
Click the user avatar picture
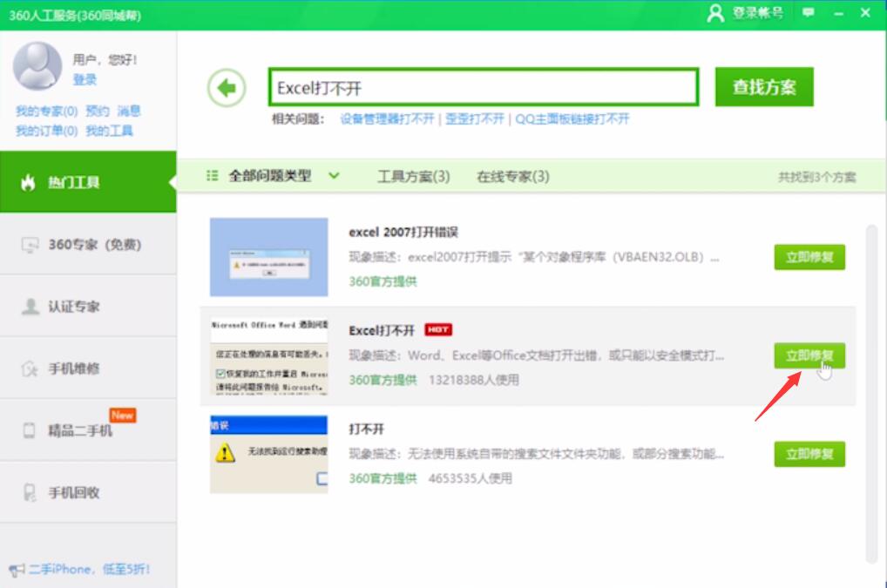pos(37,65)
